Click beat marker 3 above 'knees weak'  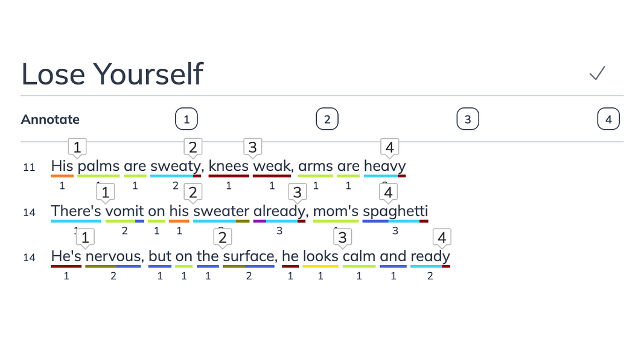(252, 148)
